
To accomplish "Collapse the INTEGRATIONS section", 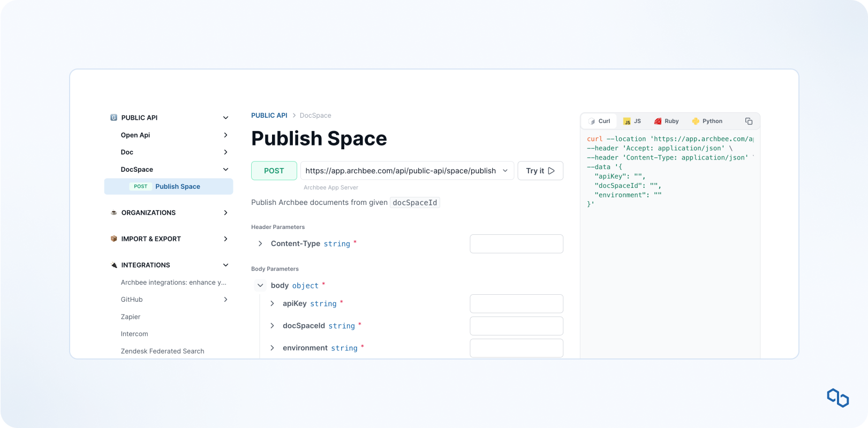I will [x=226, y=265].
